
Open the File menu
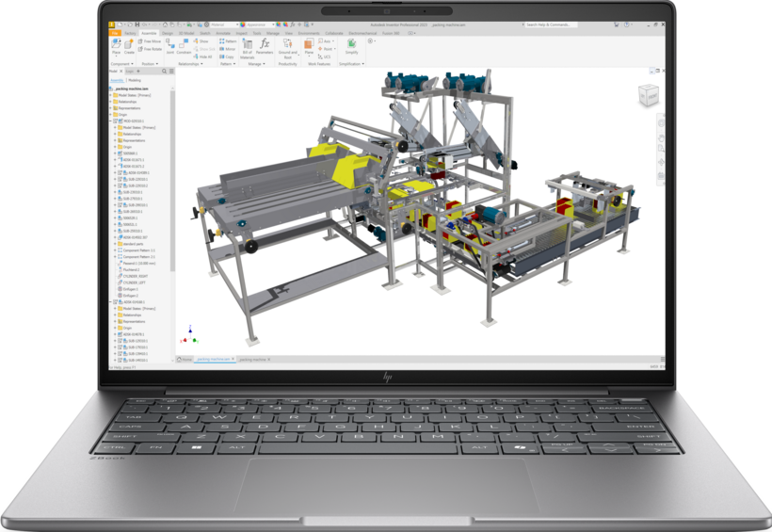114,33
